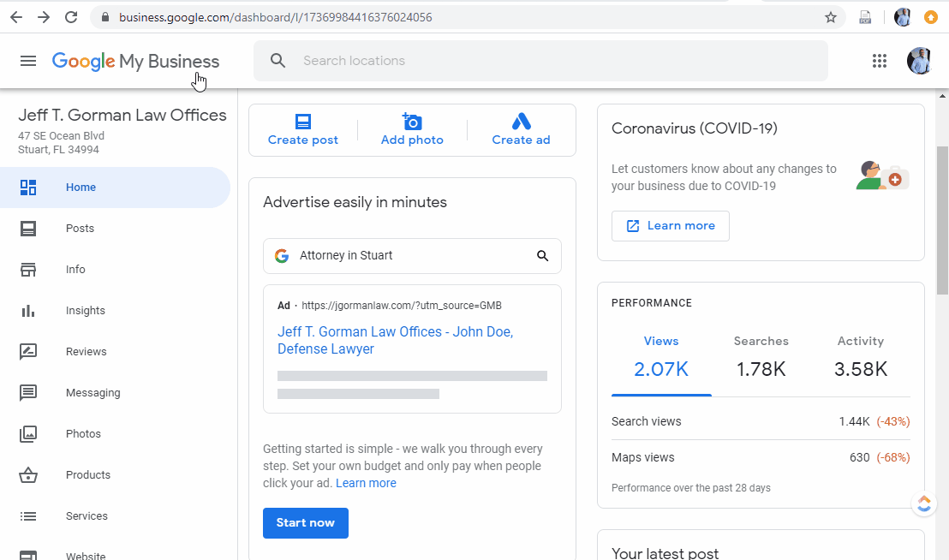
Task: Open the account profile avatar
Action: click(x=919, y=61)
